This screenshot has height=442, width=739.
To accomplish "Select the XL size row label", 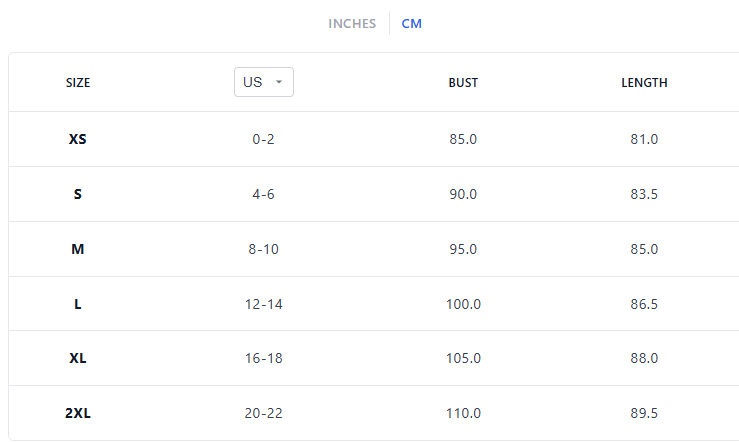I will [x=78, y=358].
